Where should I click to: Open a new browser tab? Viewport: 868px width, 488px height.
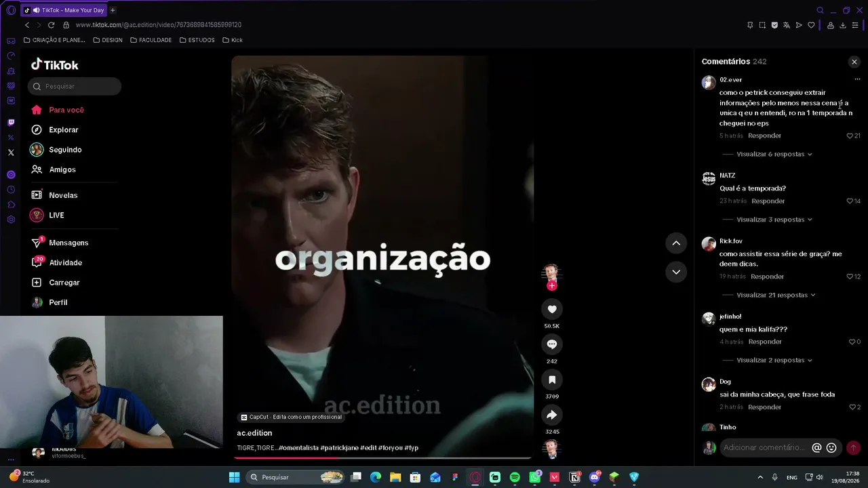point(113,10)
